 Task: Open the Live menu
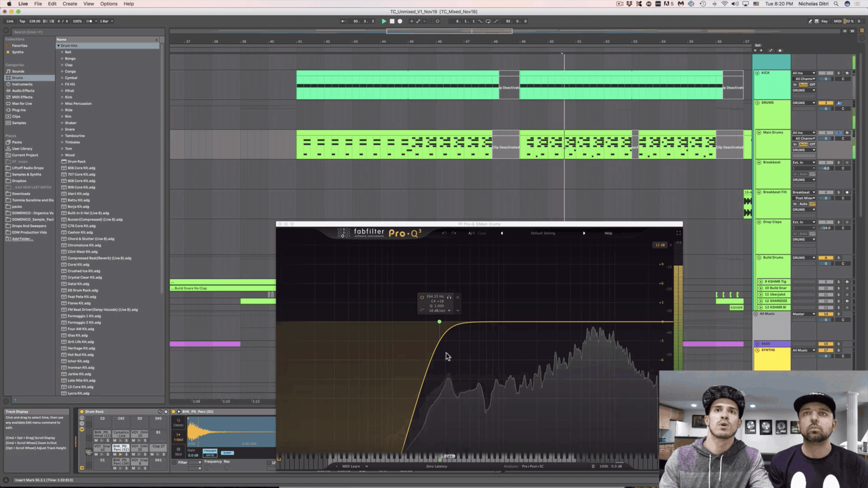pyautogui.click(x=23, y=4)
